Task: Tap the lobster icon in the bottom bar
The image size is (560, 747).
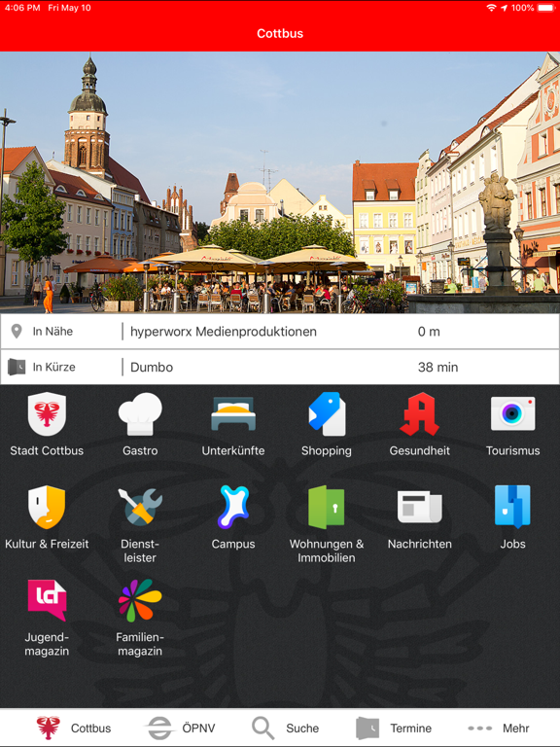Action: pos(49,728)
